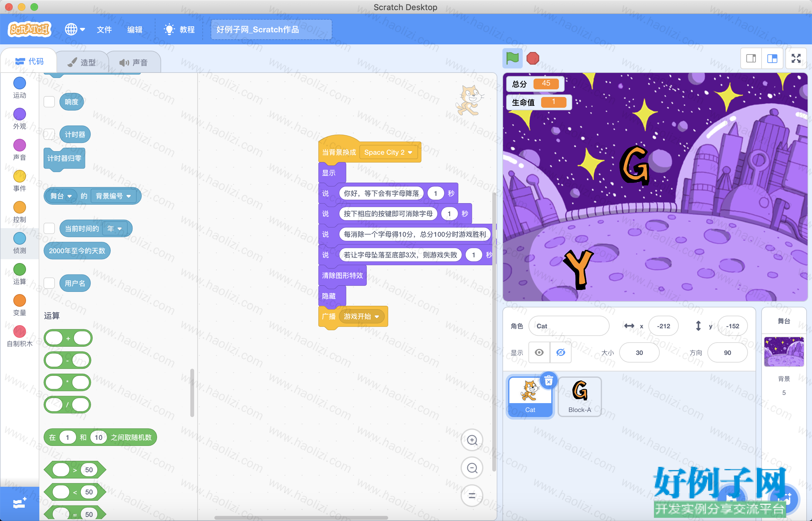Open the 背景编号 dropdown
Screen dimensions: 812x521
114,196
